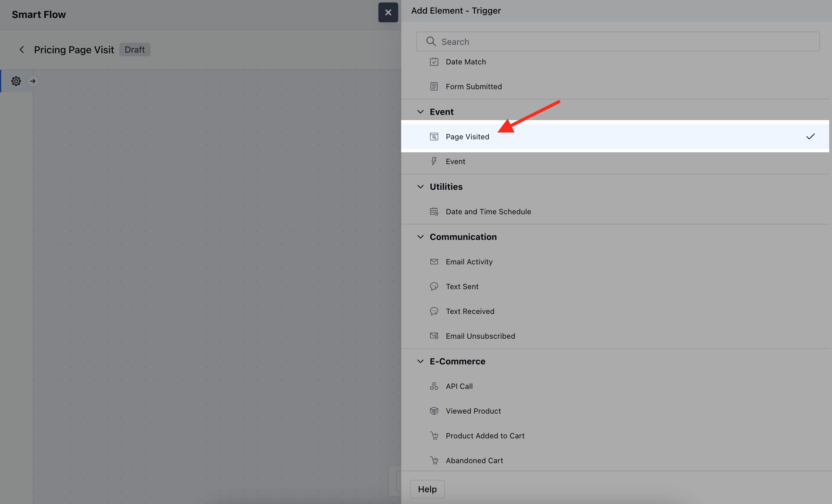Screen dimensions: 832x504
Task: Collapse the E-Commerce section
Action: 420,361
